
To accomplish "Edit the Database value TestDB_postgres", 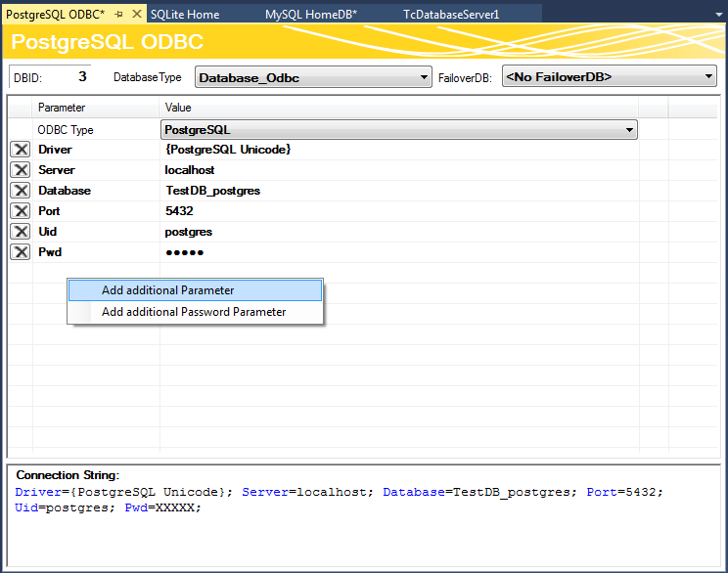I will (x=399, y=191).
